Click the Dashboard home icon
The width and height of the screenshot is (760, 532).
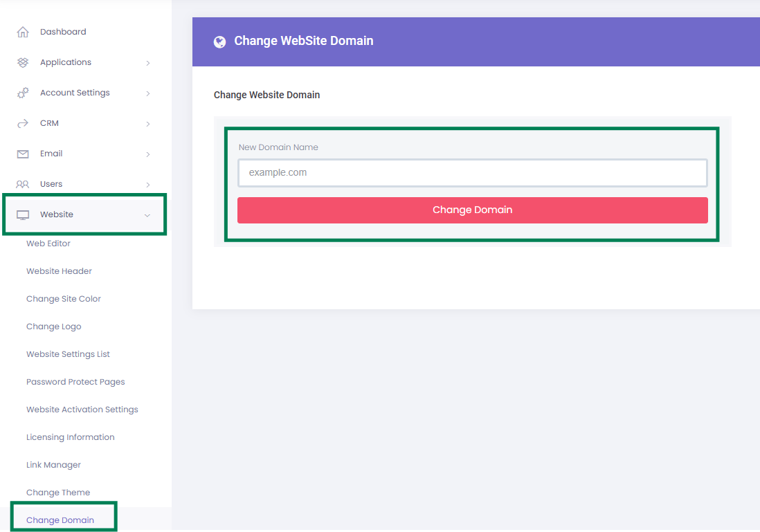click(x=23, y=32)
